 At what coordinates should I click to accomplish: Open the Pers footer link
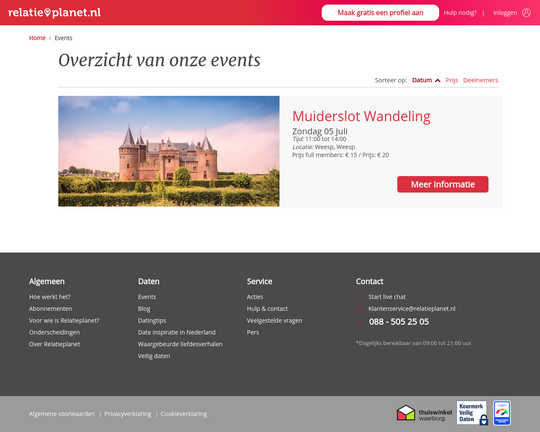pos(253,332)
